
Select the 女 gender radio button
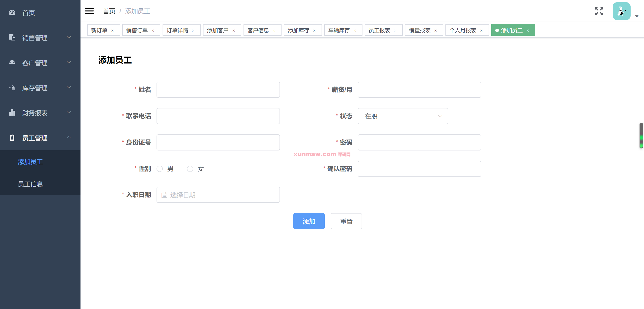tap(190, 169)
